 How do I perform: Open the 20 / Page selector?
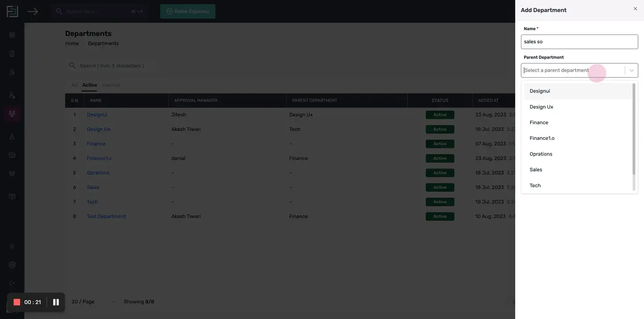tap(93, 302)
